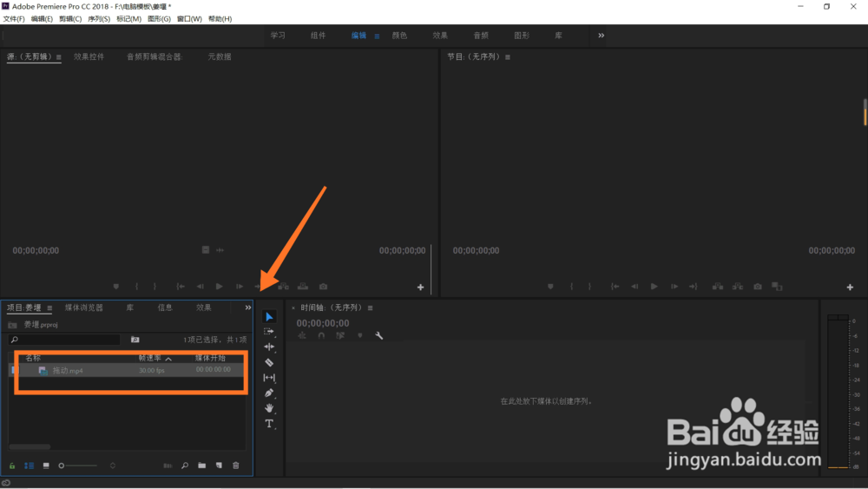This screenshot has height=489, width=868.
Task: Open the 项目 panel menu icon
Action: pyautogui.click(x=49, y=308)
